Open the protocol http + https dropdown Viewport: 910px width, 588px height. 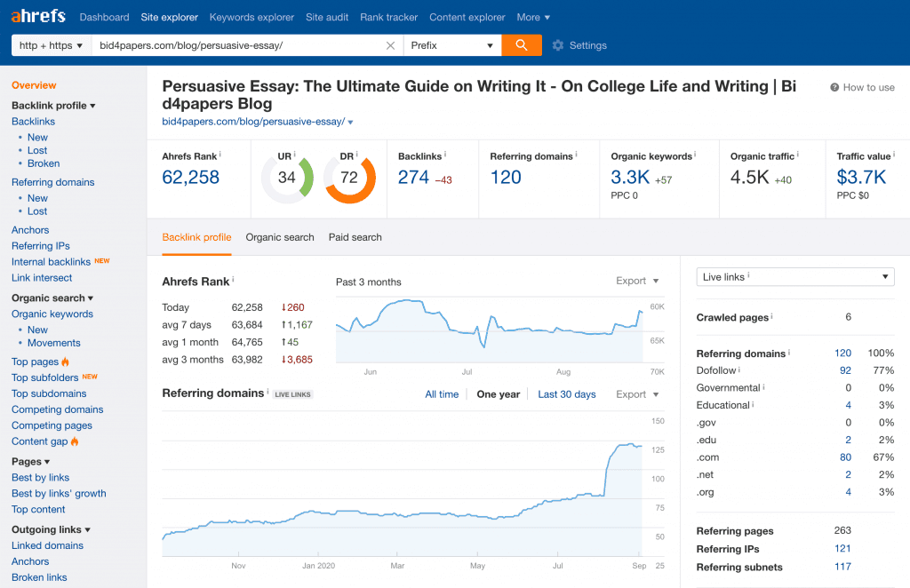(x=52, y=45)
